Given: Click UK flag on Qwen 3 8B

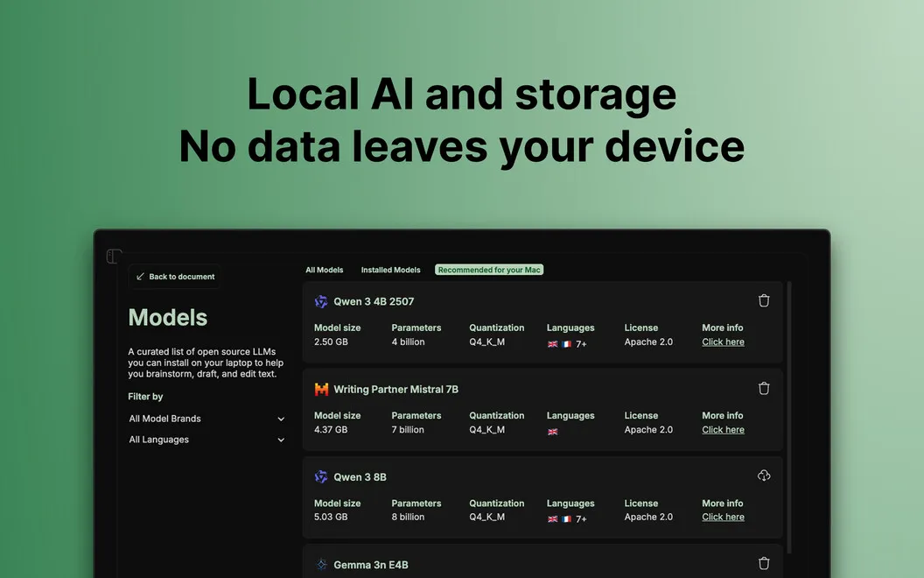Looking at the screenshot, I should (x=553, y=519).
